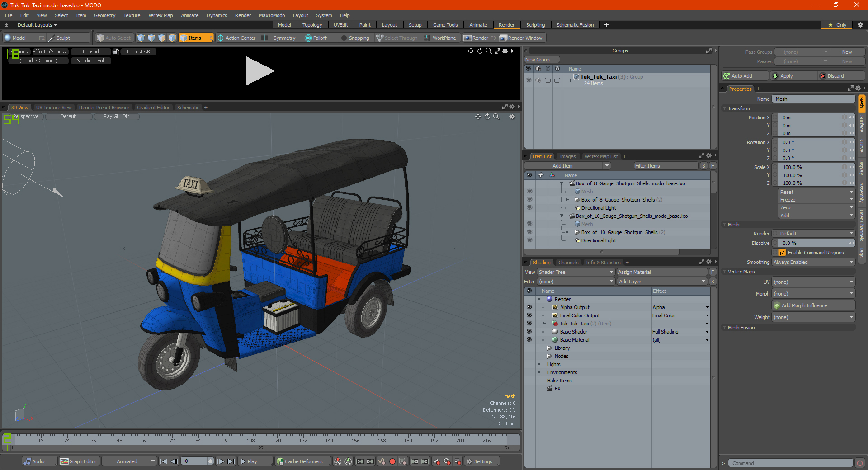Open the Texture menu

[132, 15]
